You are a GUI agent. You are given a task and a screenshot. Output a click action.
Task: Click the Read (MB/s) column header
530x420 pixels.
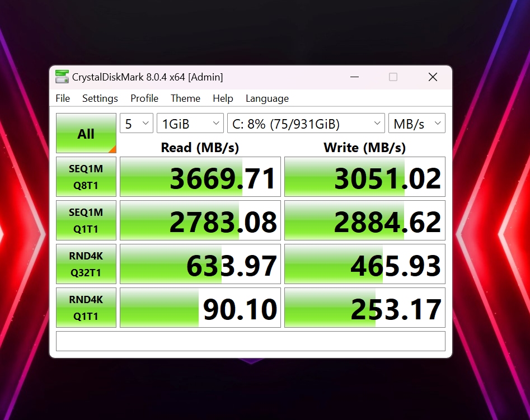(200, 148)
